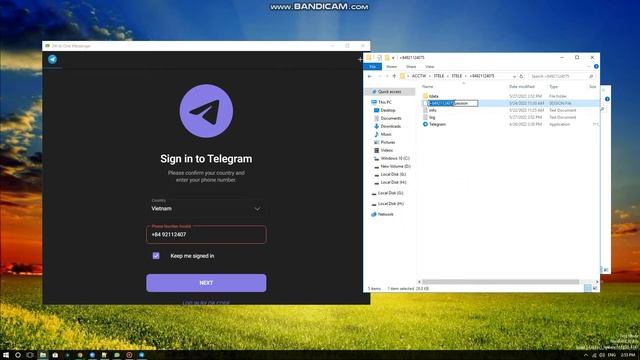
Task: Open the Windows Start menu
Action: 6,355
